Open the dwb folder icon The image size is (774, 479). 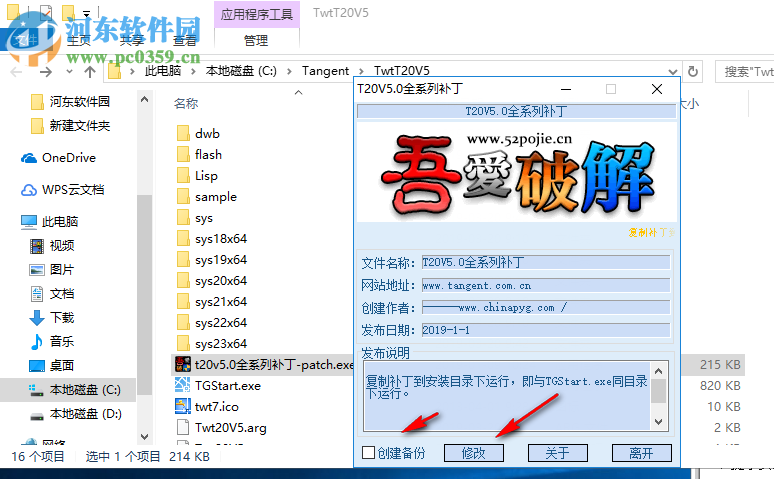tap(183, 133)
